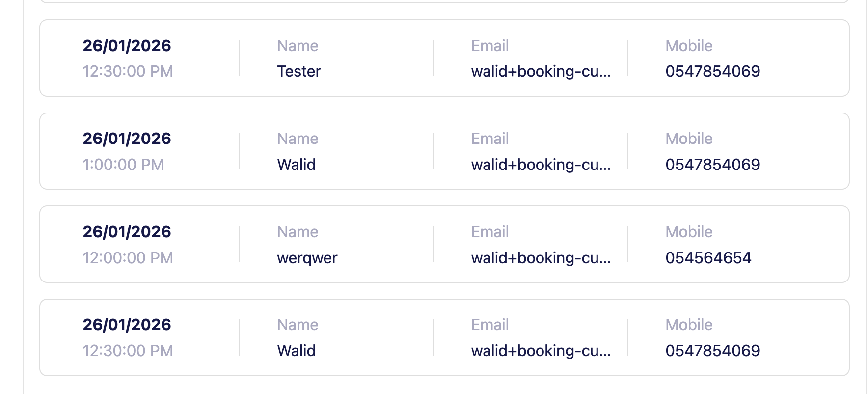Click the 12:00:00 PM booking time
868x394 pixels.
pos(128,258)
